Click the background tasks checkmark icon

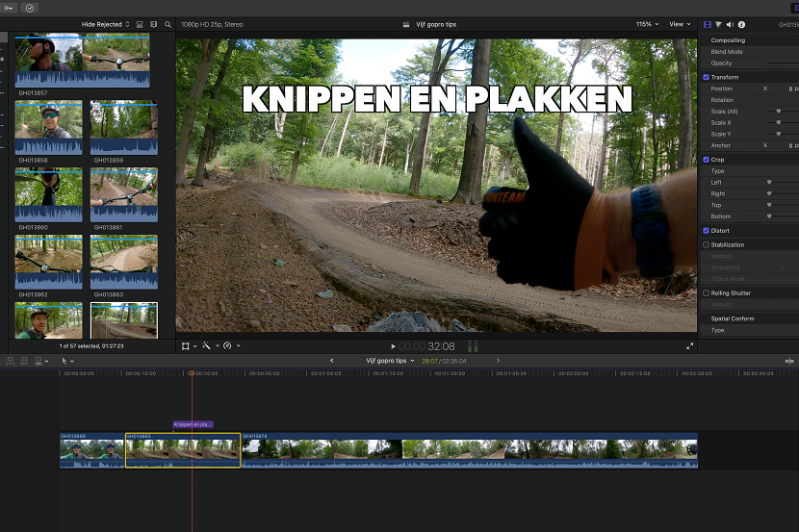tap(29, 7)
